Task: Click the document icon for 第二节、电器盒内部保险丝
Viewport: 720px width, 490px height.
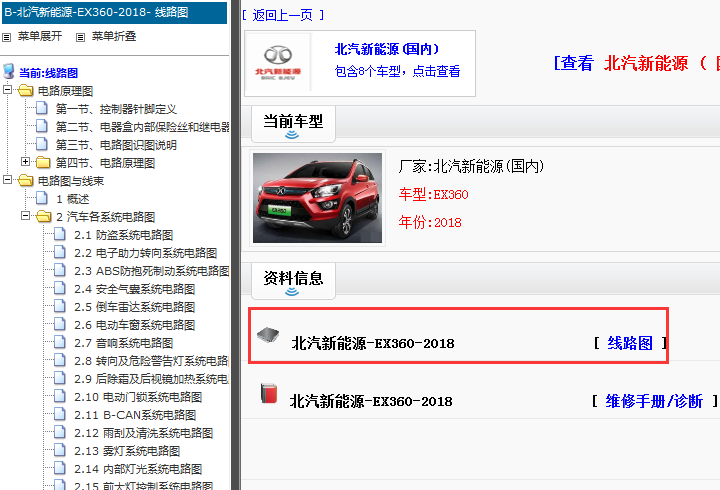Action: [x=42, y=126]
